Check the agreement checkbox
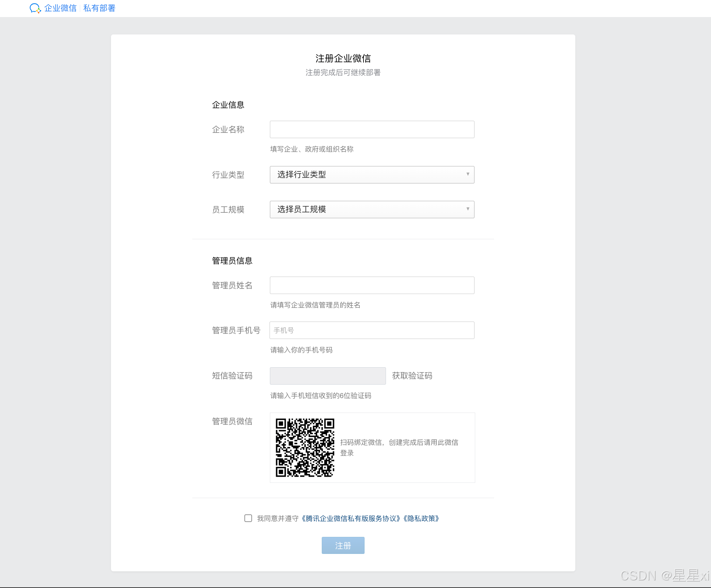This screenshot has width=711, height=588. pyautogui.click(x=248, y=518)
